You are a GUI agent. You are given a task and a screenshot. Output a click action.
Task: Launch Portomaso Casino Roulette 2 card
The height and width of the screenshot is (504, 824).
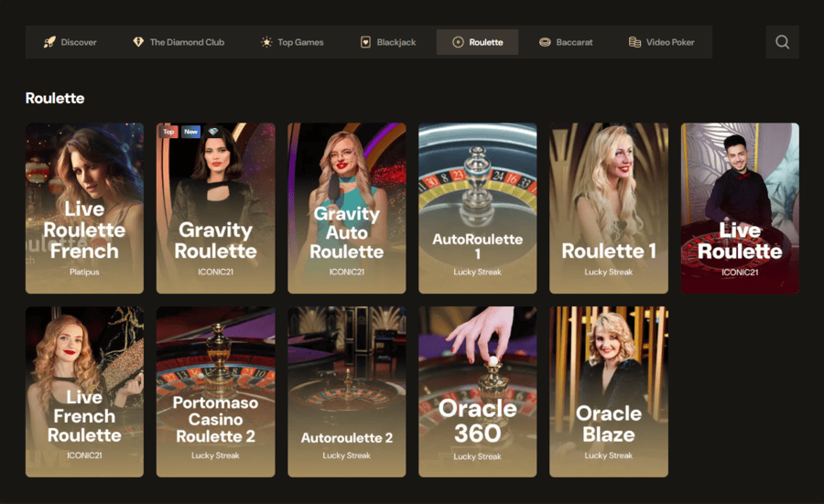[x=215, y=391]
